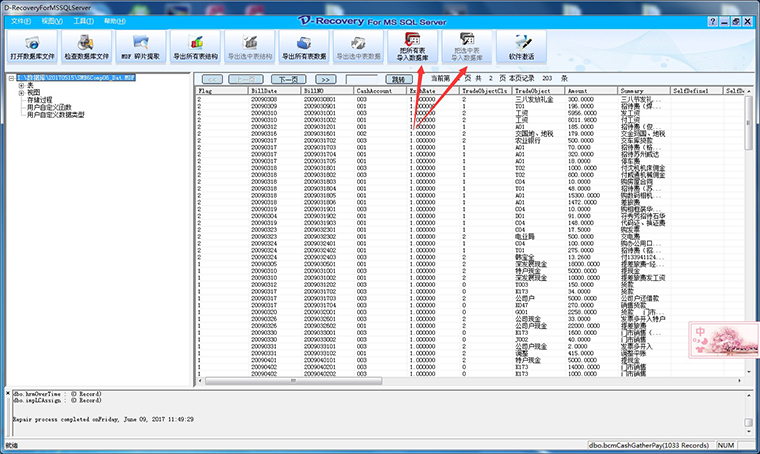Select the MDF file root node
The image size is (760, 454).
pos(76,78)
